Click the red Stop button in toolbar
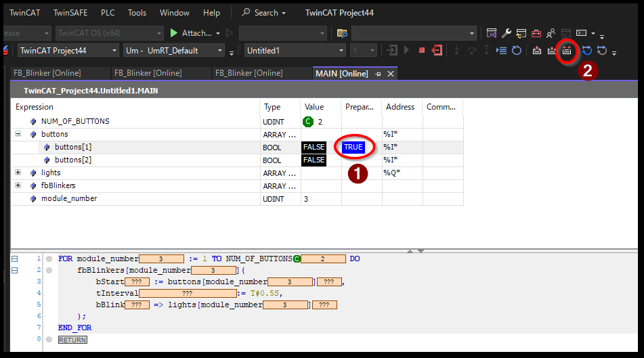The height and width of the screenshot is (358, 644). pos(422,50)
